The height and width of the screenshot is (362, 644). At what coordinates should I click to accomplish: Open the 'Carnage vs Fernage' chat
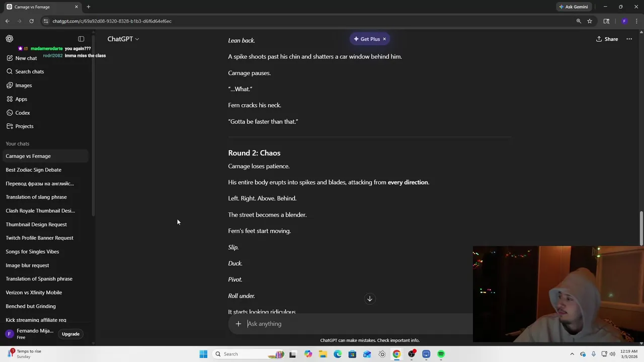[x=45, y=156]
